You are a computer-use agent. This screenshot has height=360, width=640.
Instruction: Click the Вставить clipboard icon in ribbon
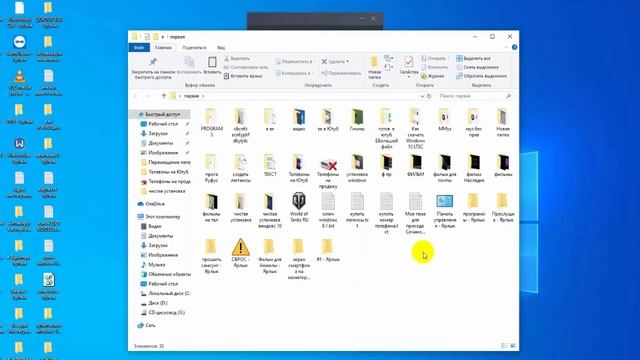(212, 62)
